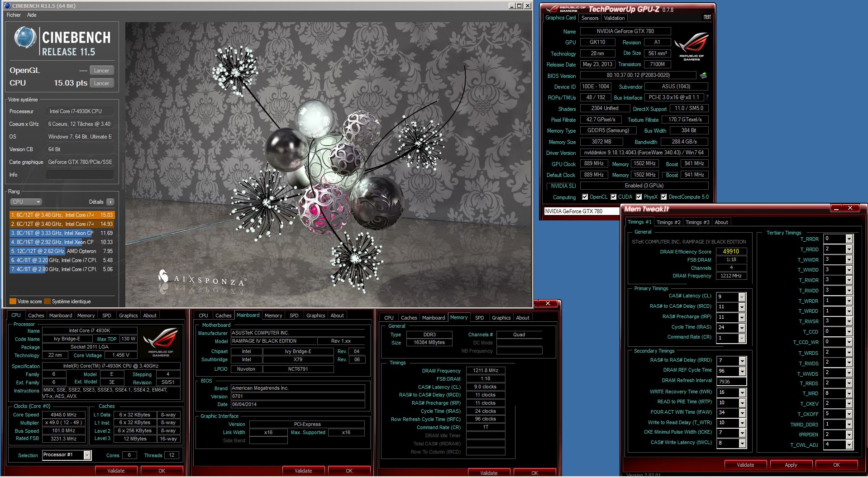Screen dimensions: 868x478
Task: Select the first ranking row scoring 15.03
Action: tap(62, 215)
